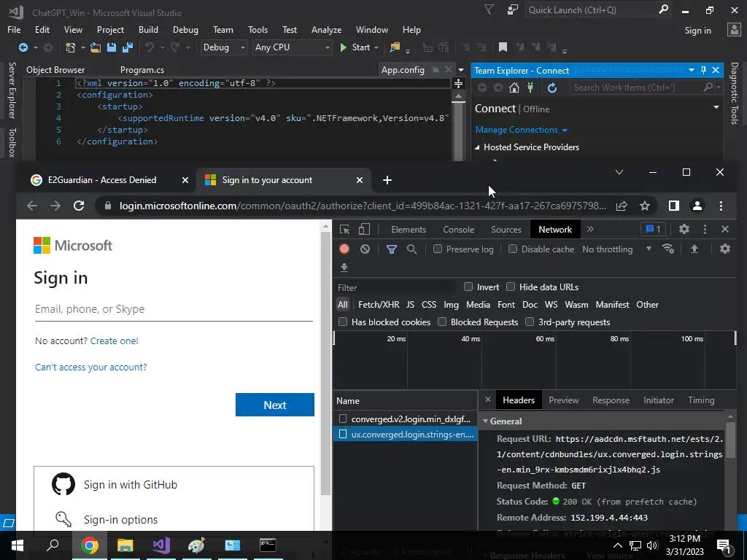747x560 pixels.
Task: Click DevTools inspect element picker icon
Action: 344,230
